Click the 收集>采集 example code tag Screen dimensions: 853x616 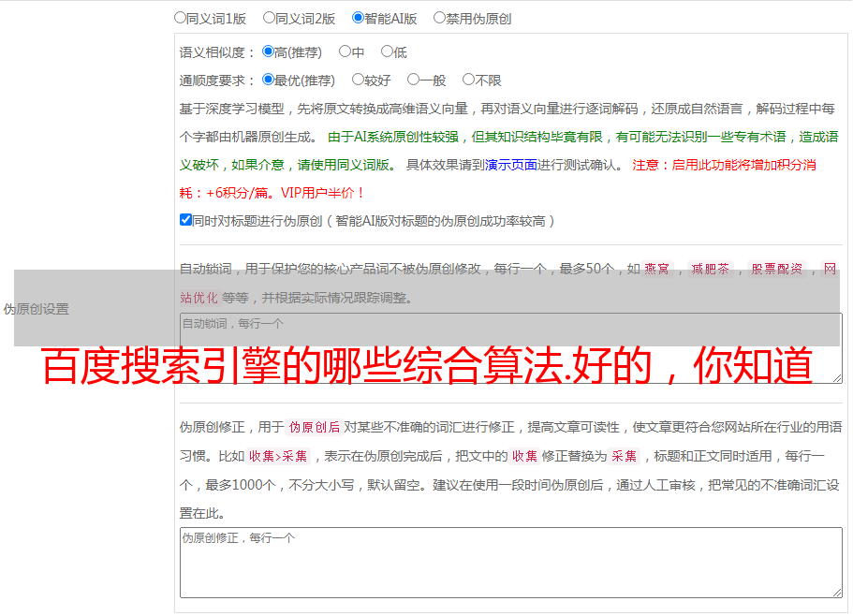pos(278,456)
